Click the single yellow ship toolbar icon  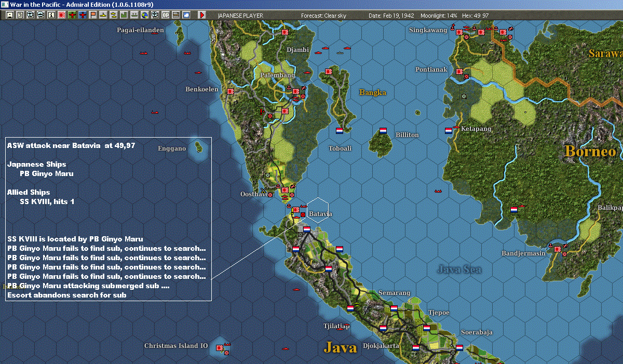[x=103, y=15]
